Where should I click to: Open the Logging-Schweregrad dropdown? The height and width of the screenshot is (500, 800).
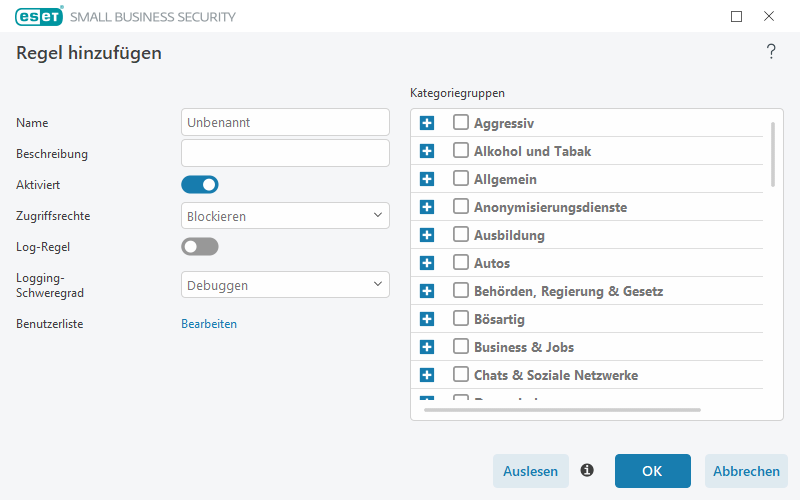(x=285, y=285)
